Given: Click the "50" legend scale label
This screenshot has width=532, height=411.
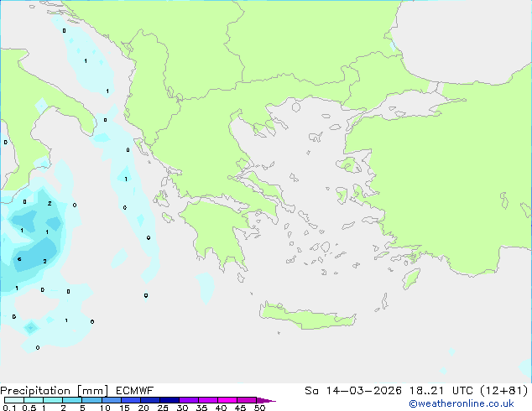Looking at the screenshot, I should [x=259, y=408].
